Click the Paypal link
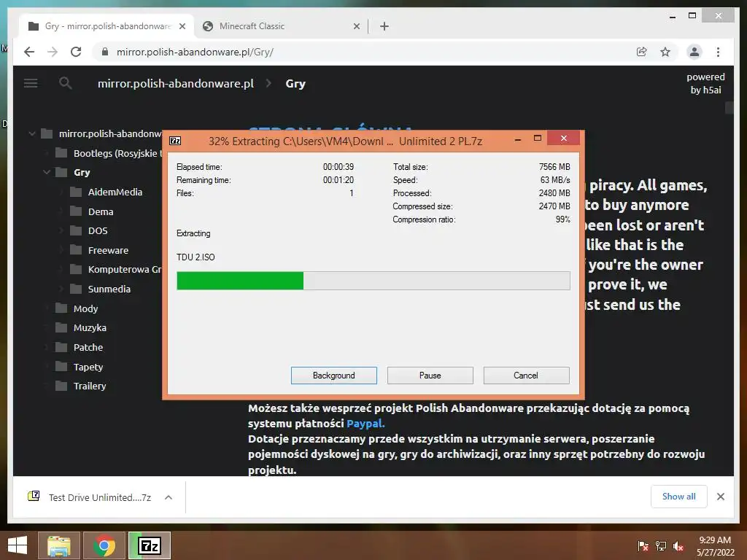This screenshot has width=747, height=560. coord(365,424)
